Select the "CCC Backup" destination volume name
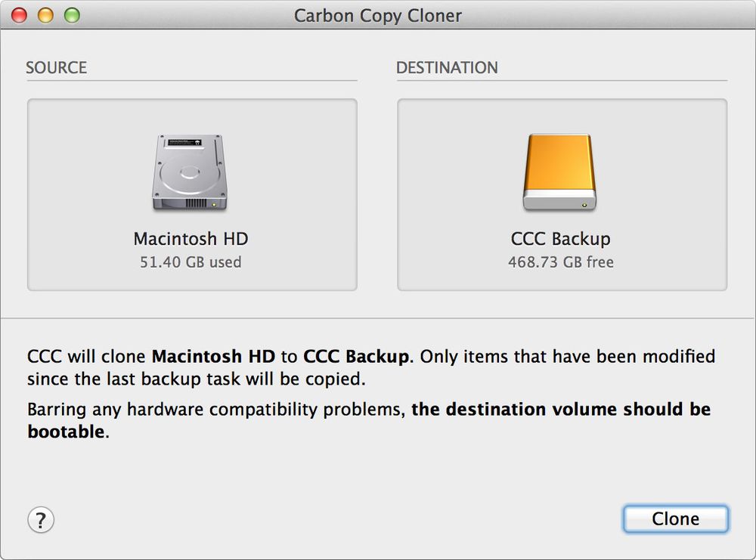Viewport: 756px width, 560px height. [560, 239]
